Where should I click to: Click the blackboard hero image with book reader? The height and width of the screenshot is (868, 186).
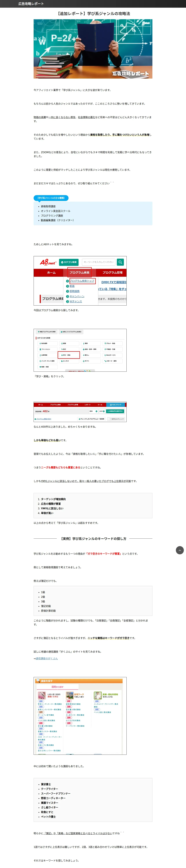click(93, 49)
